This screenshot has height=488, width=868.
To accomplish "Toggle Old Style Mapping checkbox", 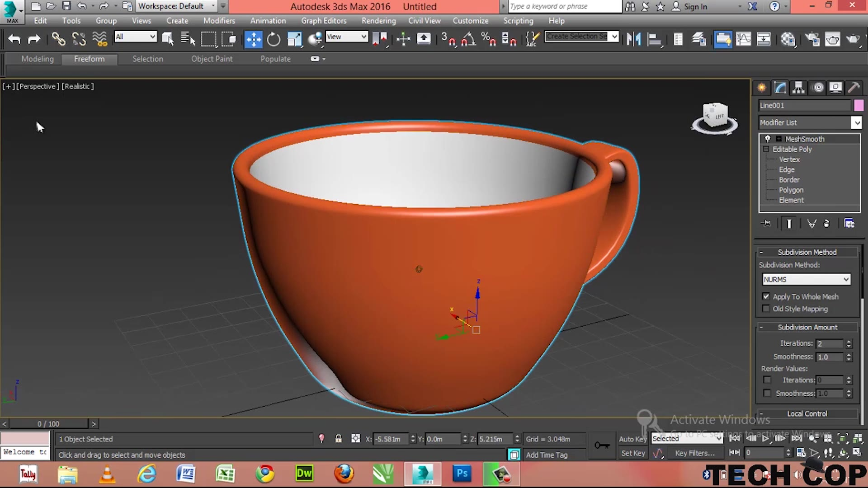I will tap(765, 309).
